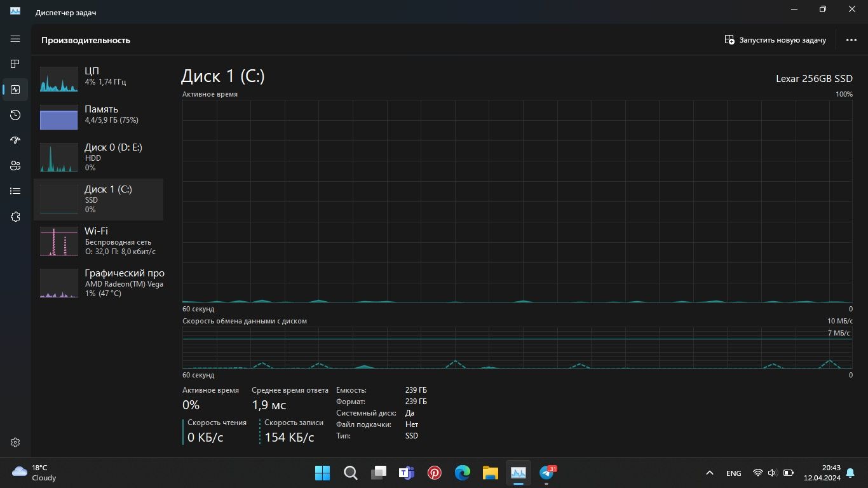The image size is (868, 488).
Task: Select the Performance page icon
Action: coord(15,90)
